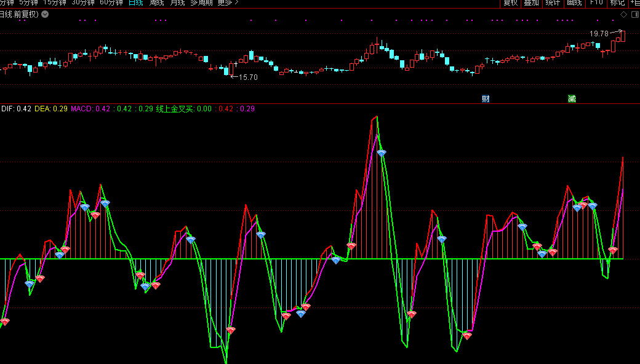The width and height of the screenshot is (640, 364).
Task: Select the 60分钟 period tab
Action: 111,2
